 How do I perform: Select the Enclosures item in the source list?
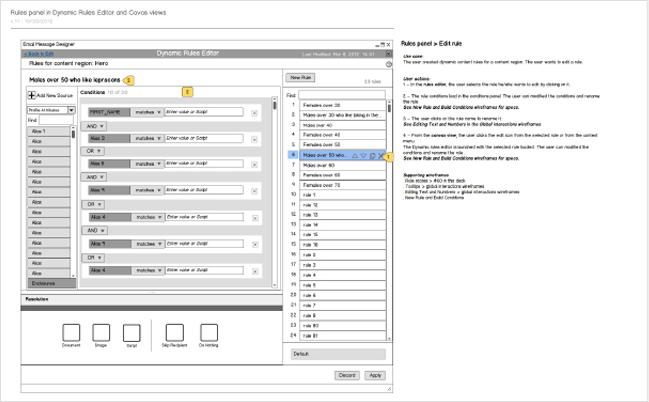pyautogui.click(x=52, y=283)
